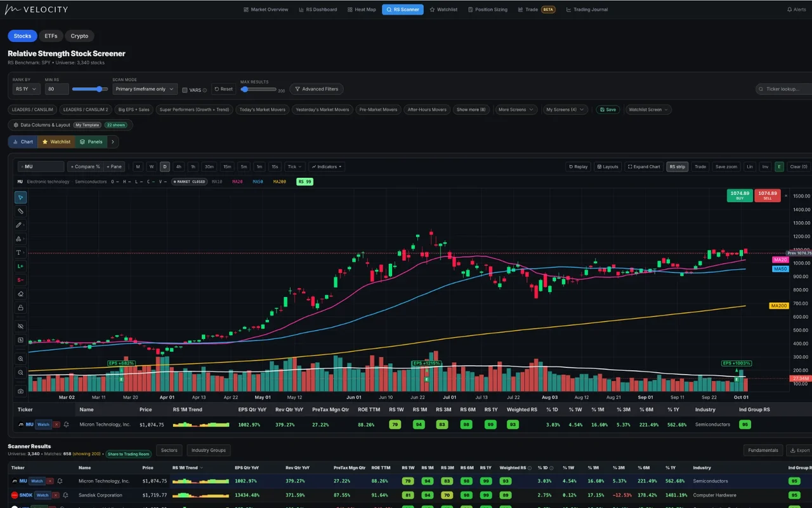Open the Rank By RS 1Y dropdown
This screenshot has width=812, height=508.
pyautogui.click(x=27, y=89)
